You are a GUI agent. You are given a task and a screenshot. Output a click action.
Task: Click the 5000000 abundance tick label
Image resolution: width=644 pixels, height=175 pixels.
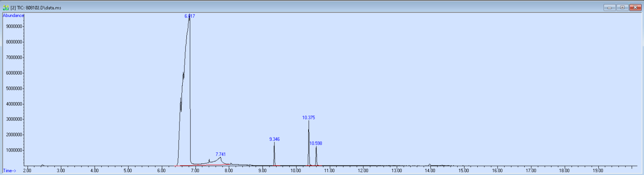coord(14,89)
